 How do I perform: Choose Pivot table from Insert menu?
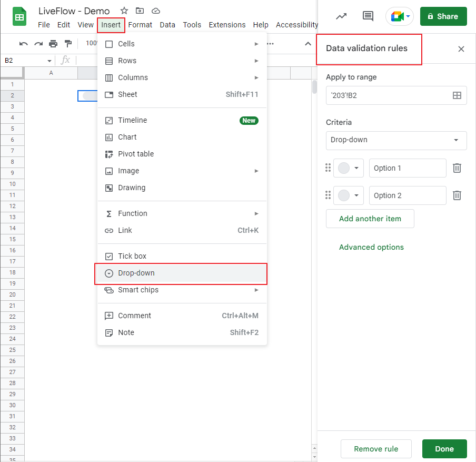pos(136,154)
